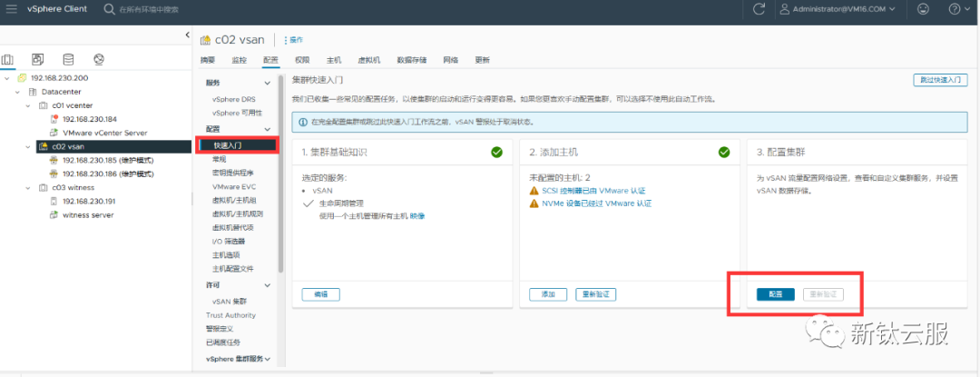980x377 pixels.
Task: Select vSphere DRS in sidebar
Action: 234,99
